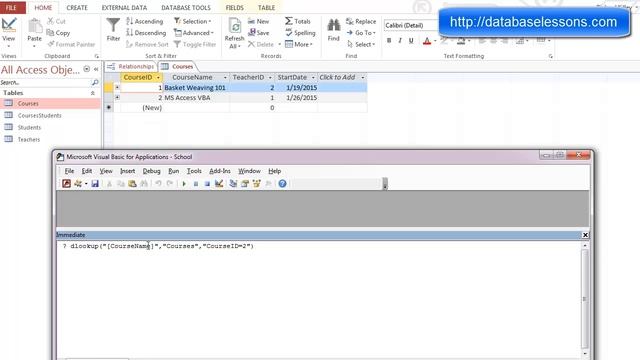Open the Teachers table
Viewport: 640px width, 360px height.
pos(29,140)
